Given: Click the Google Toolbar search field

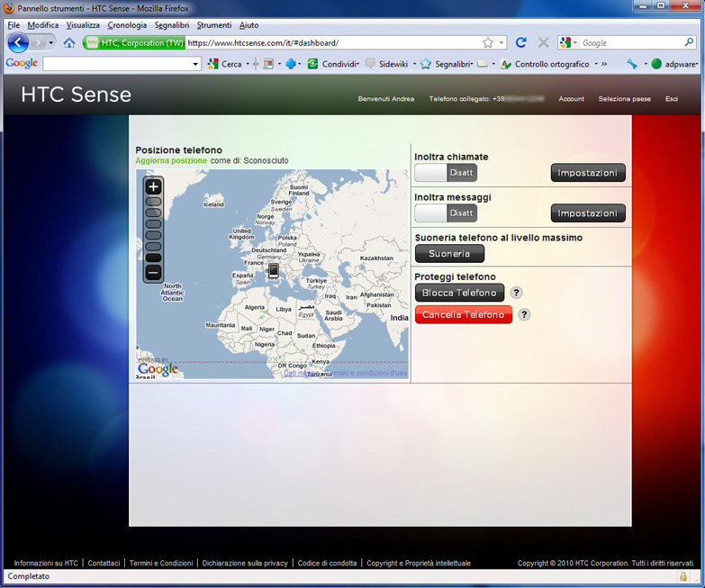Looking at the screenshot, I should [117, 64].
